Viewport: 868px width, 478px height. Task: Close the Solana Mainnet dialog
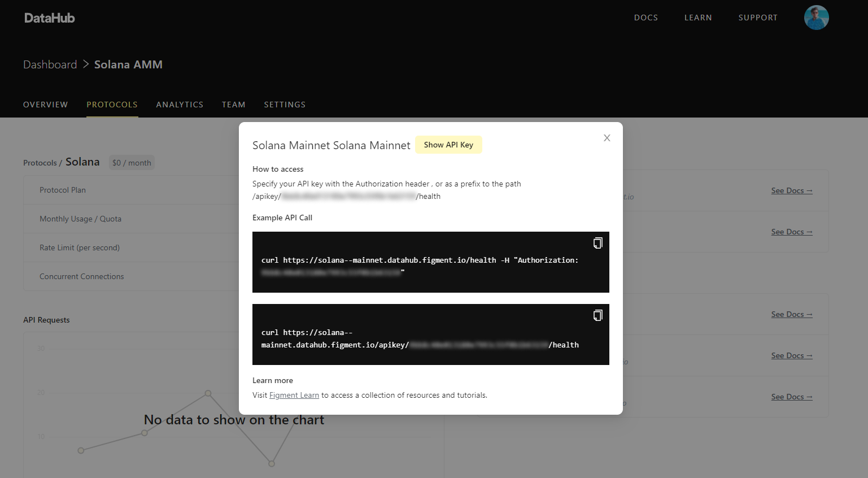coord(607,138)
